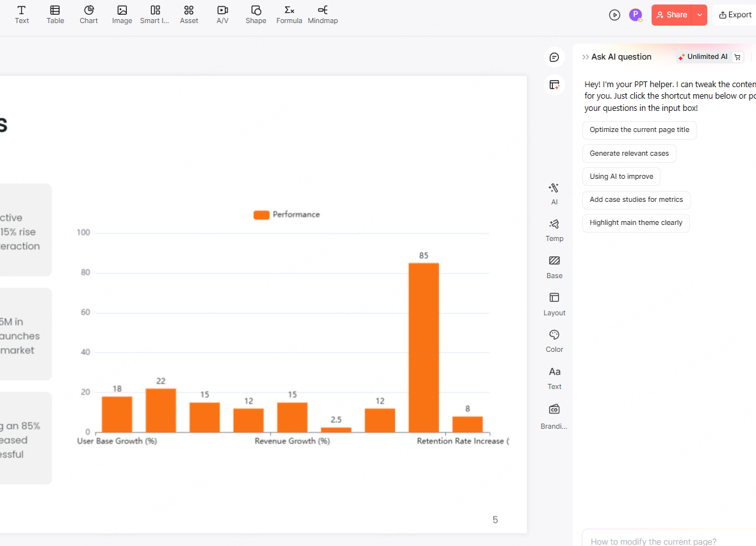This screenshot has height=546, width=756.
Task: Add a Mindmap from toolbar
Action: pos(322,14)
